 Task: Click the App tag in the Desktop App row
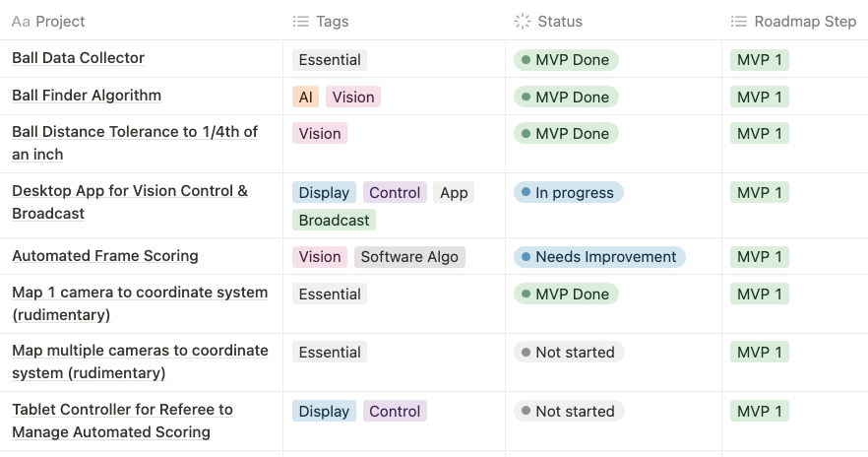pyautogui.click(x=454, y=193)
